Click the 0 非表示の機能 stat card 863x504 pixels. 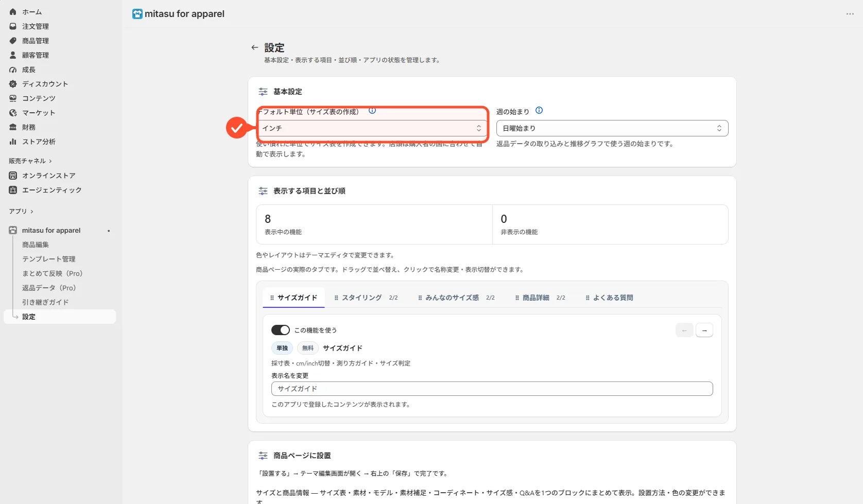coord(610,224)
